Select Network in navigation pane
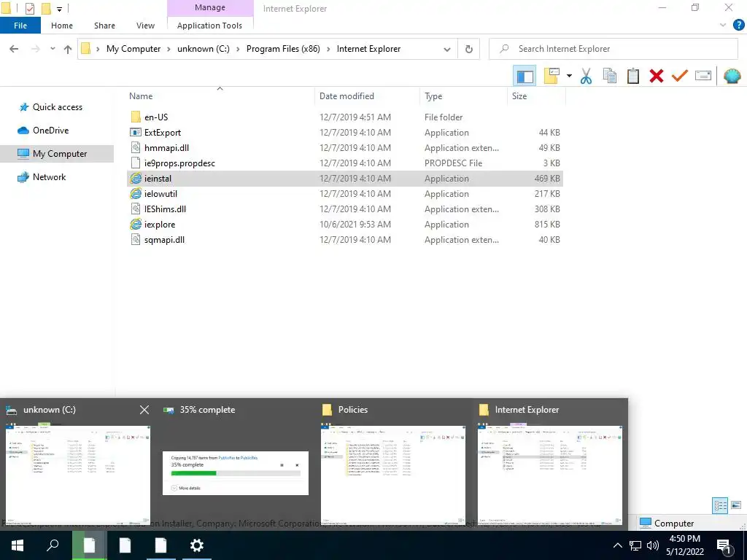 point(49,177)
